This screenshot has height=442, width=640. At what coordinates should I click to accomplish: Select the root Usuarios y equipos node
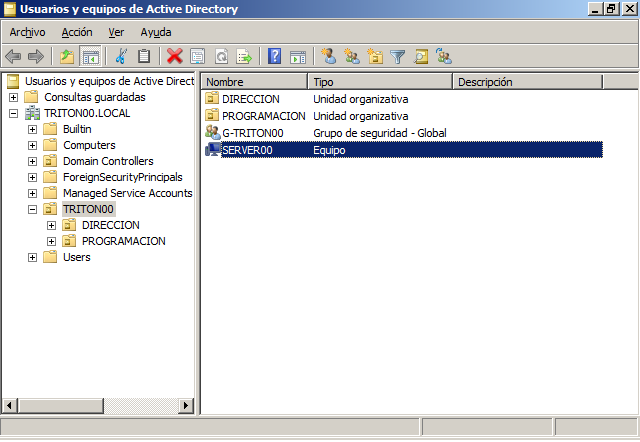109,81
